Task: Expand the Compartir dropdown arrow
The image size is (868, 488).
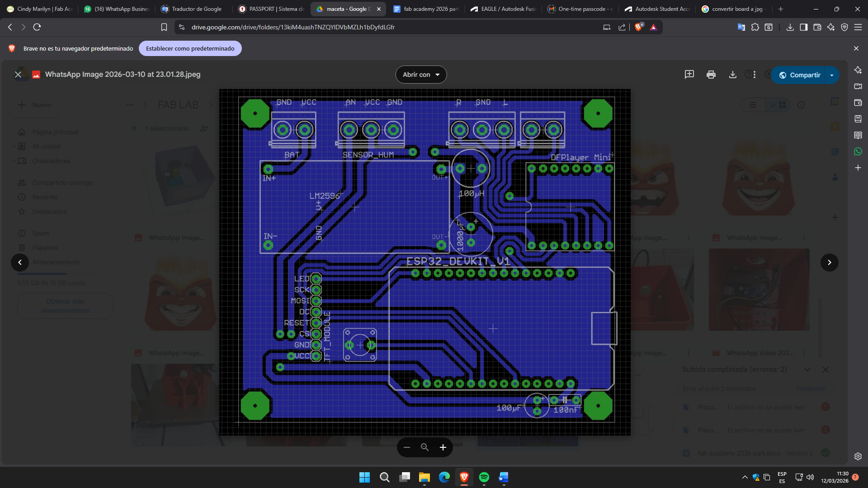Action: point(832,75)
